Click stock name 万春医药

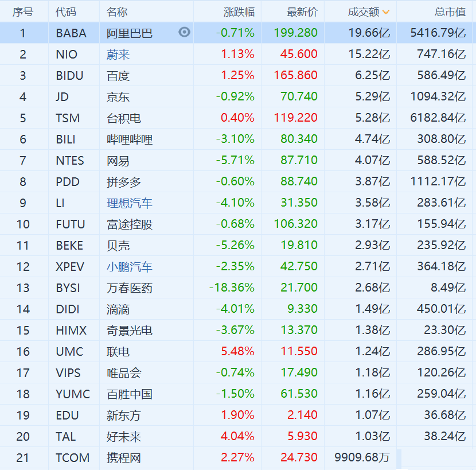[130, 288]
